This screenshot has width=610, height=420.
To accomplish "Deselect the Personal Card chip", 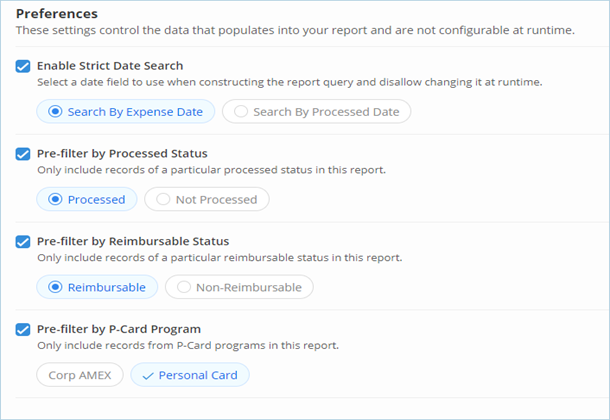I will (190, 375).
